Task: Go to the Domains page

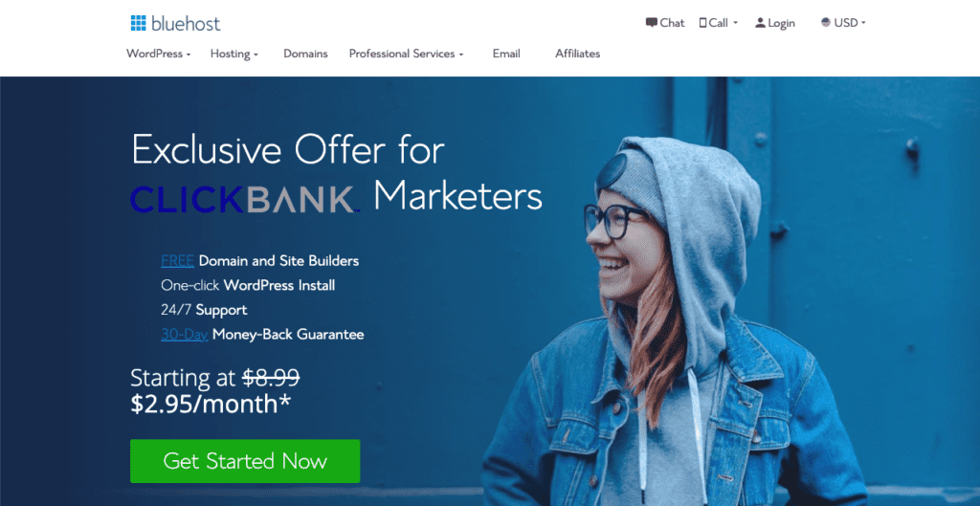Action: pos(305,54)
